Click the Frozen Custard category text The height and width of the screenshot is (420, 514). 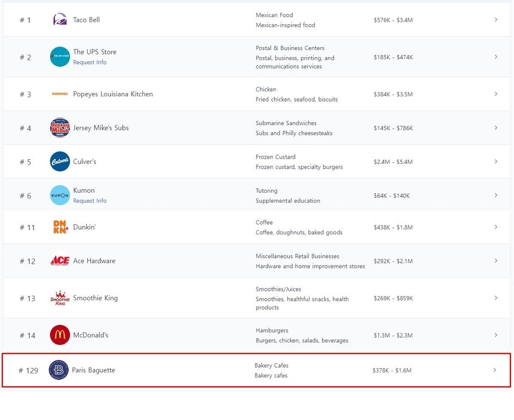[276, 157]
